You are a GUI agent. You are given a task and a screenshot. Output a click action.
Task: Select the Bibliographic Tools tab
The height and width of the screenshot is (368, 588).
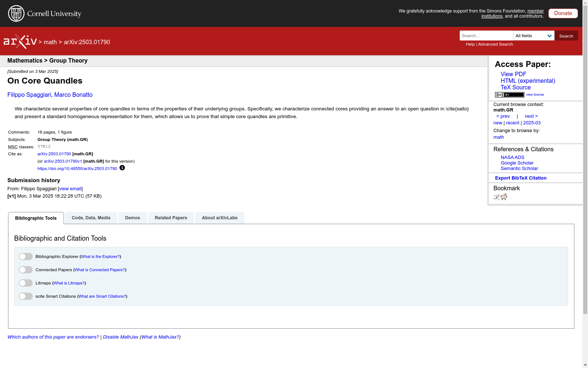click(x=36, y=218)
